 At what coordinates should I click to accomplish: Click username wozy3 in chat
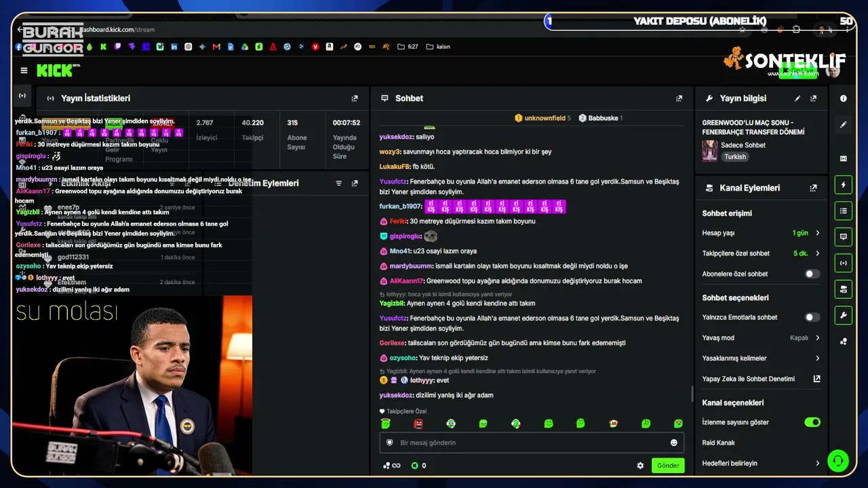pyautogui.click(x=390, y=152)
